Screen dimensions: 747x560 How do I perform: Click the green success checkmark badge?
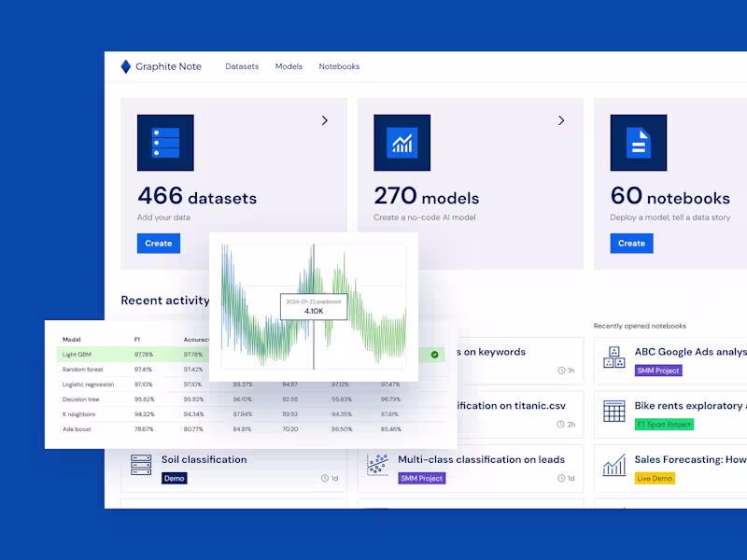pyautogui.click(x=434, y=355)
